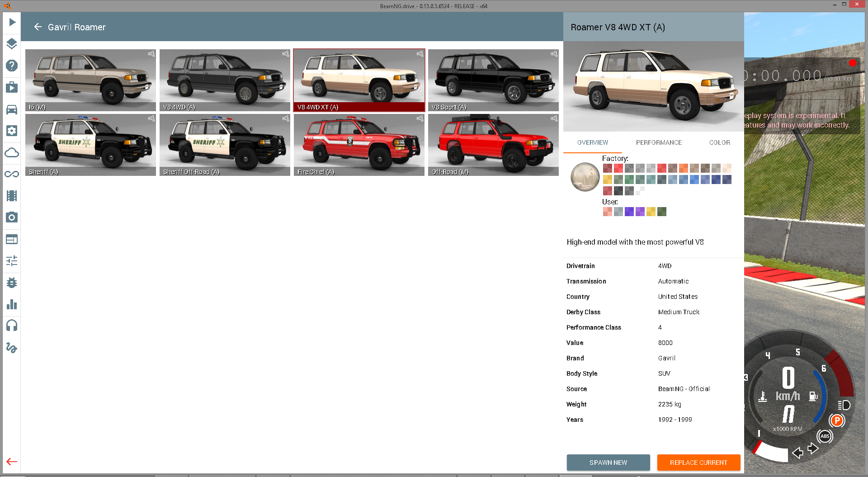Open the debug bug icon
868x477 pixels.
(x=12, y=283)
